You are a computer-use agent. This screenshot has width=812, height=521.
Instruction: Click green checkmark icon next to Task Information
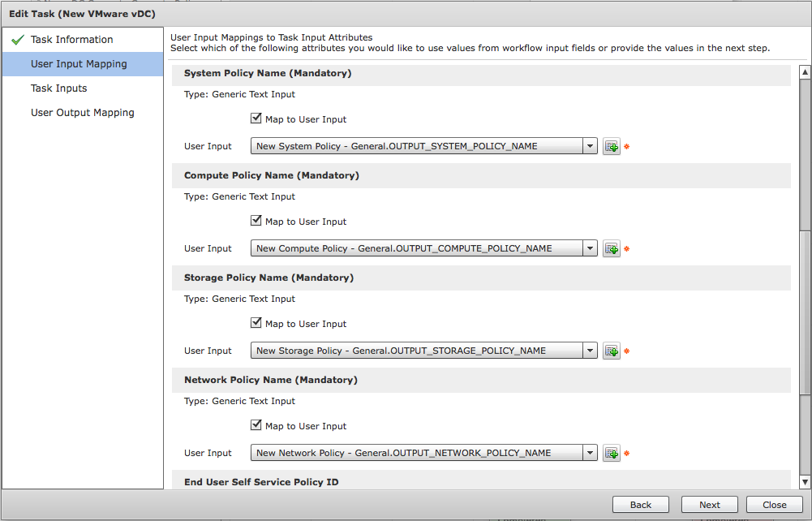(18, 40)
